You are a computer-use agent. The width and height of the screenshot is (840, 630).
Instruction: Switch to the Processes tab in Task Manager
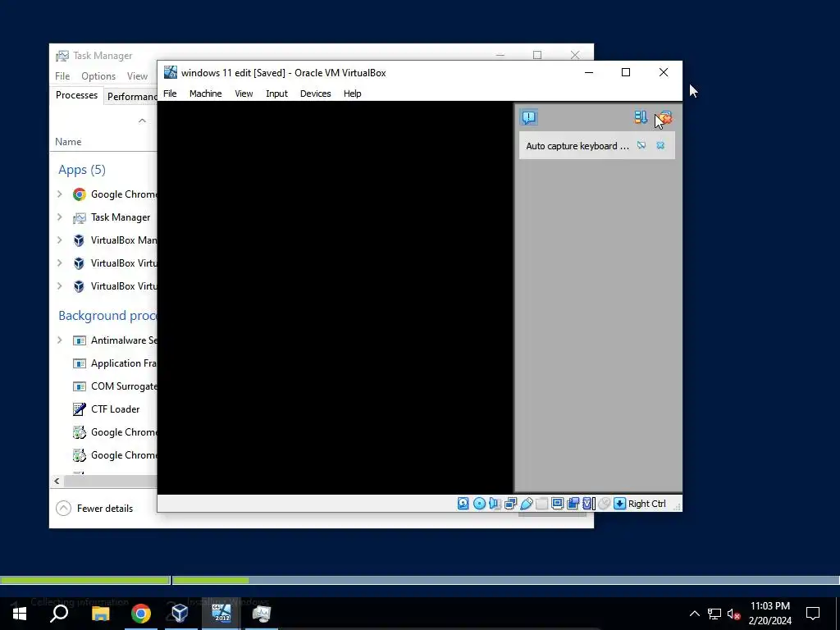click(x=76, y=95)
